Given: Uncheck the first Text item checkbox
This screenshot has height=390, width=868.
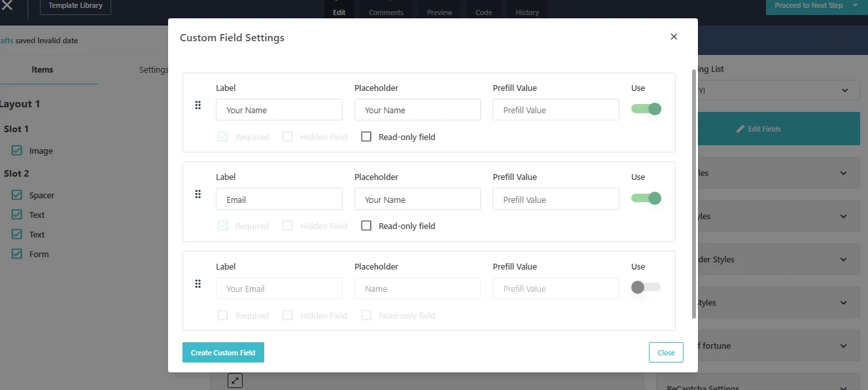Looking at the screenshot, I should point(17,215).
